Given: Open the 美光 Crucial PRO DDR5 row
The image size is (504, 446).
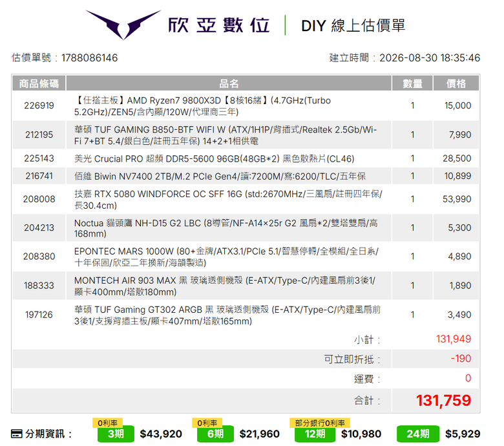Looking at the screenshot, I should click(x=246, y=158).
